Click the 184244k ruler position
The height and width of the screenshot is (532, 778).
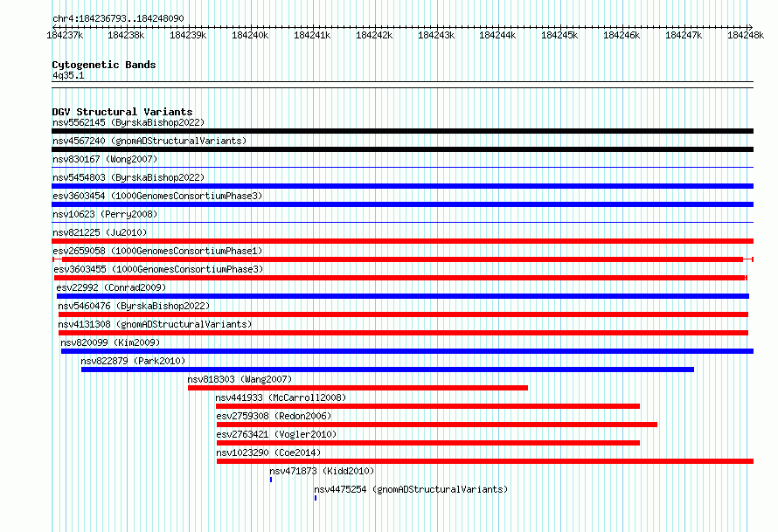(x=497, y=35)
